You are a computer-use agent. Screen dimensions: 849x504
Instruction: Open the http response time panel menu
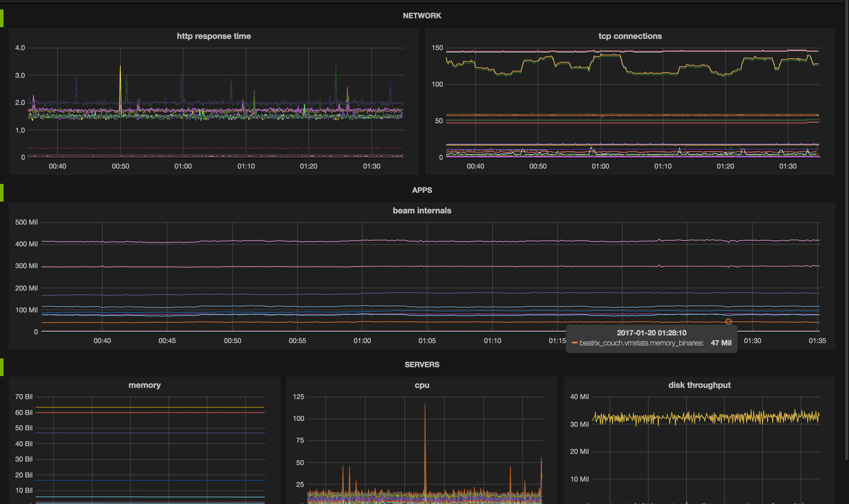coord(214,36)
